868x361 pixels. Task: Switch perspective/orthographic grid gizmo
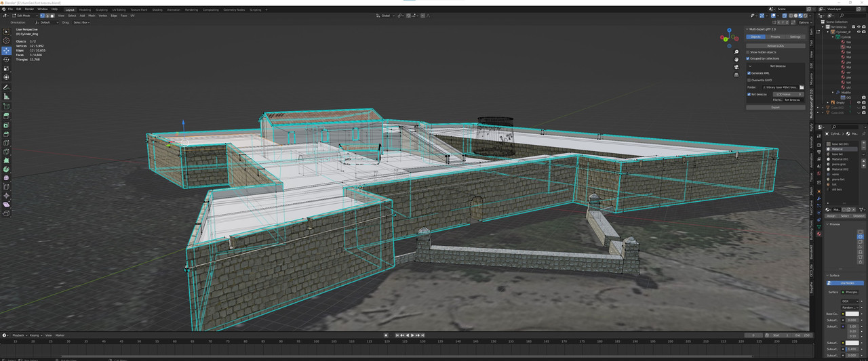736,75
